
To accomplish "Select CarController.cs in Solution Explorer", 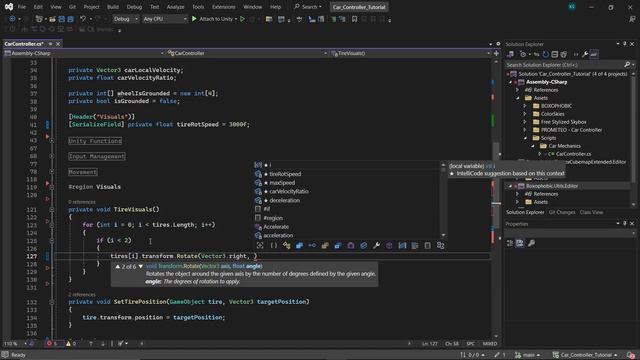I will tap(573, 154).
